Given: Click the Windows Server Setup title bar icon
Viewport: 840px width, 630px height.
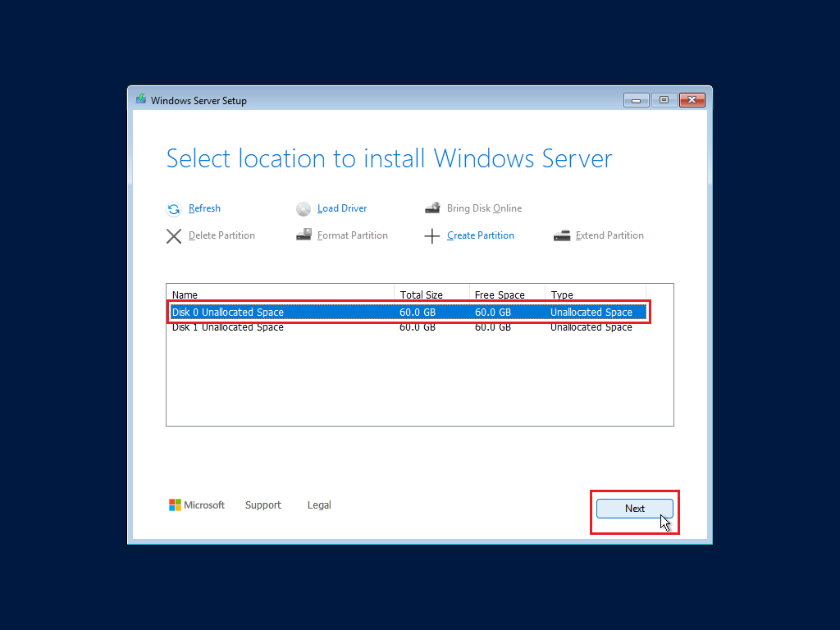Looking at the screenshot, I should point(141,100).
